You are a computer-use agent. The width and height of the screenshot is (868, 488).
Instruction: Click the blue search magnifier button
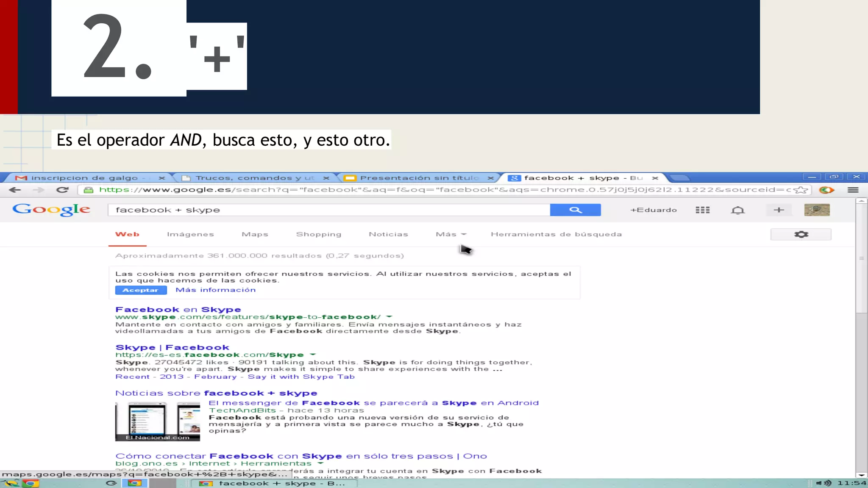pyautogui.click(x=575, y=210)
